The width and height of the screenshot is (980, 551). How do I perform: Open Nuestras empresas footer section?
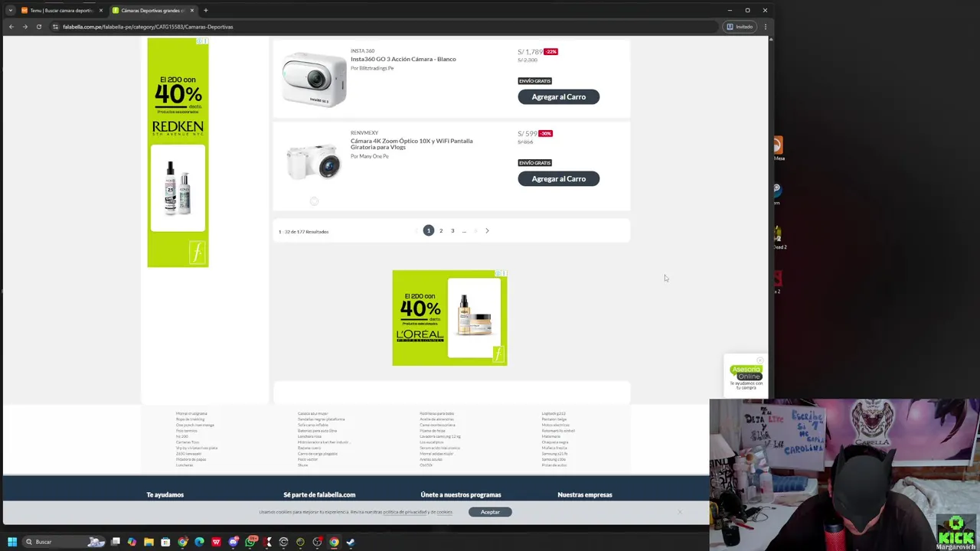[585, 494]
